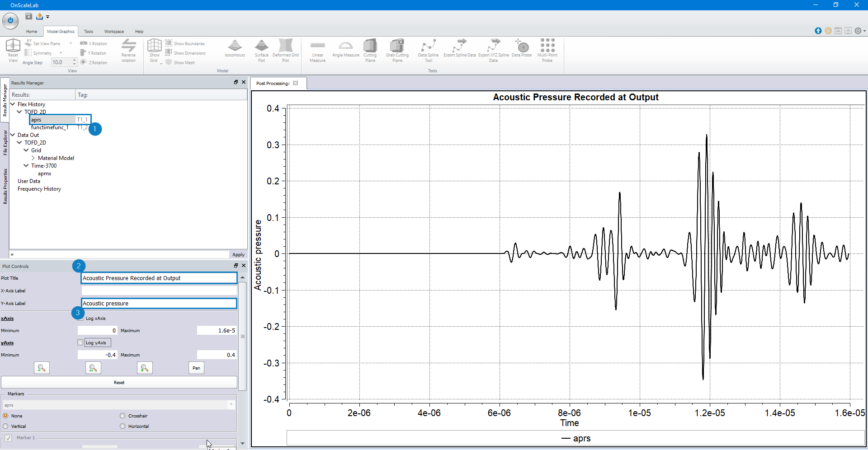
Task: Toggle Show Boundaries
Action: (x=185, y=43)
